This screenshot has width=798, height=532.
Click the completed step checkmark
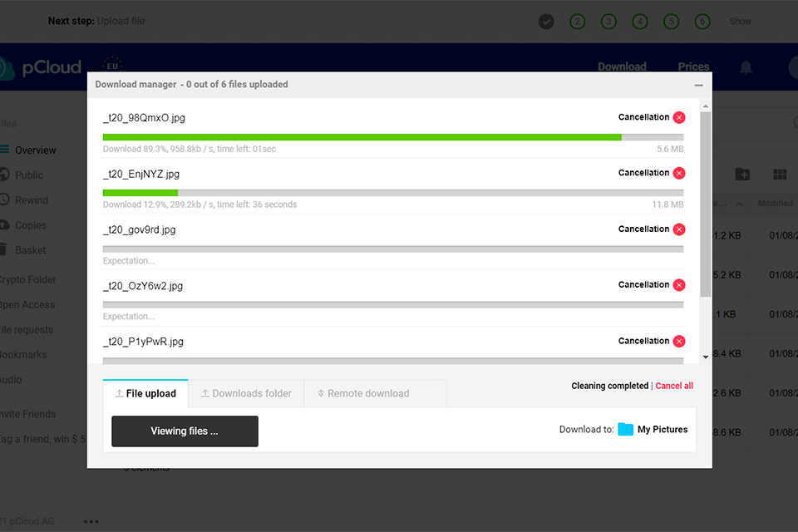(546, 21)
